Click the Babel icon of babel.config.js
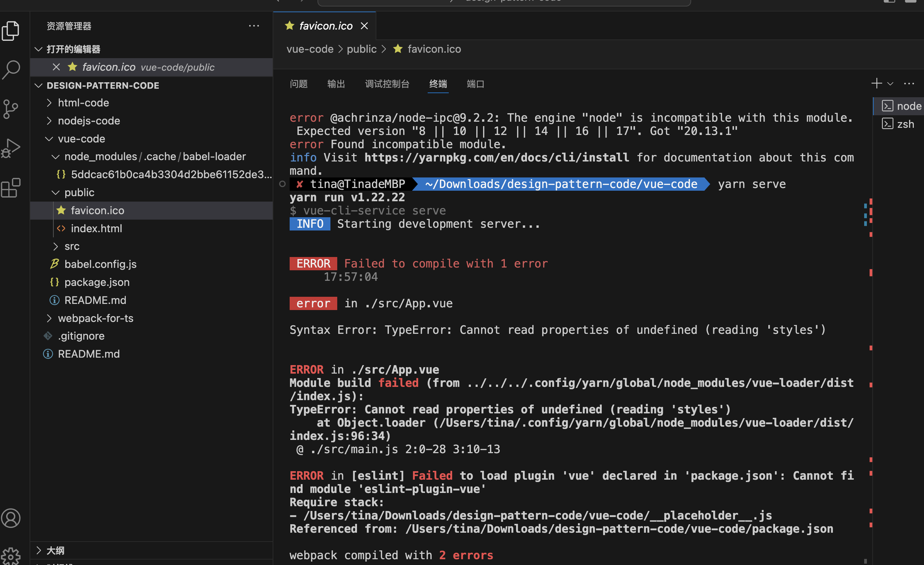 point(54,264)
